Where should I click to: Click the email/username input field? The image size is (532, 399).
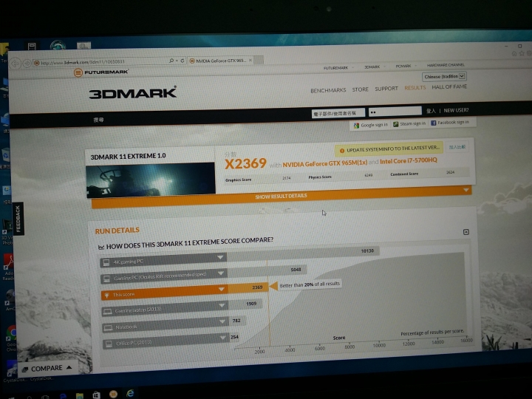coord(338,113)
